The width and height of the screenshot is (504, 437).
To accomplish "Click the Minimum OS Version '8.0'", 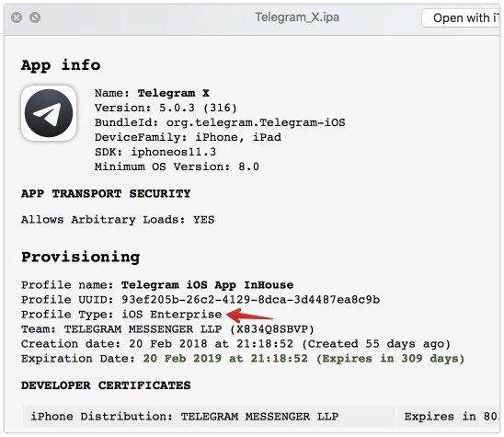I will click(x=249, y=167).
